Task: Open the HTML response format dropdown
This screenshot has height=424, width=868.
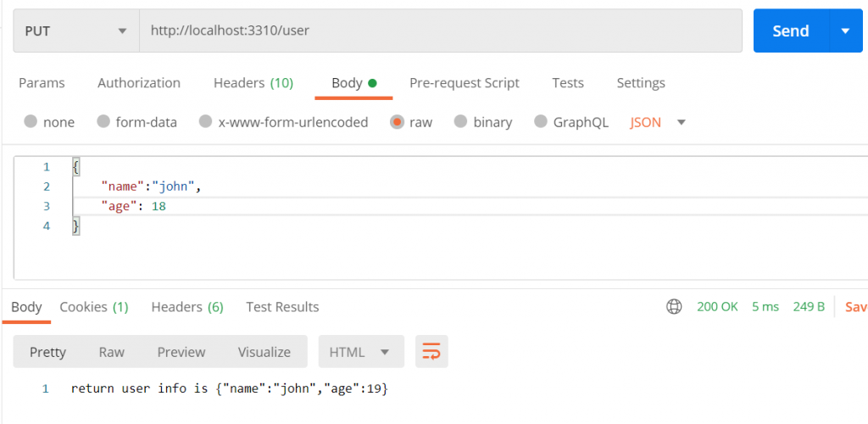Action: point(361,352)
